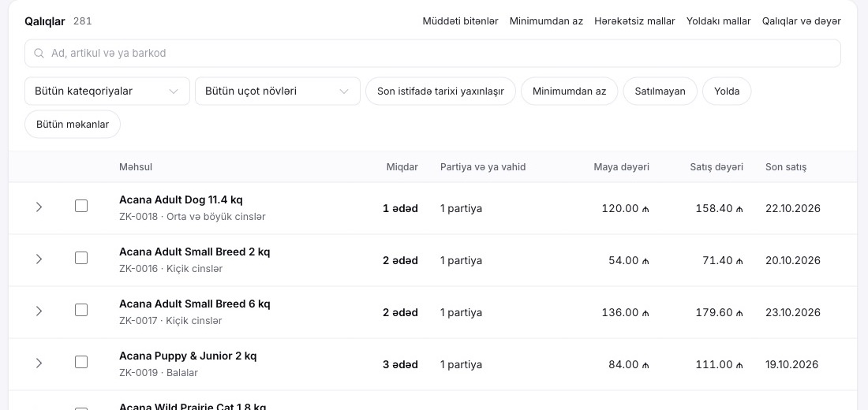This screenshot has width=868, height=410.
Task: Expand the Acana Adult Dog 11.4 kq row
Action: (39, 207)
